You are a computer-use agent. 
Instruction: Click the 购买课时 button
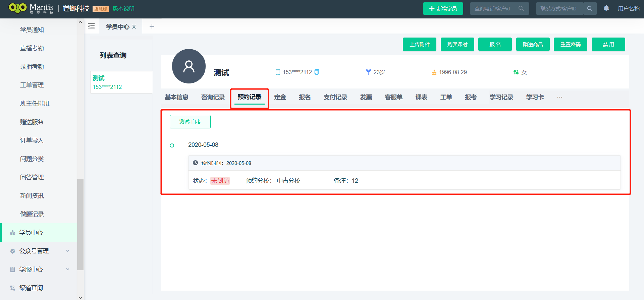tap(458, 44)
